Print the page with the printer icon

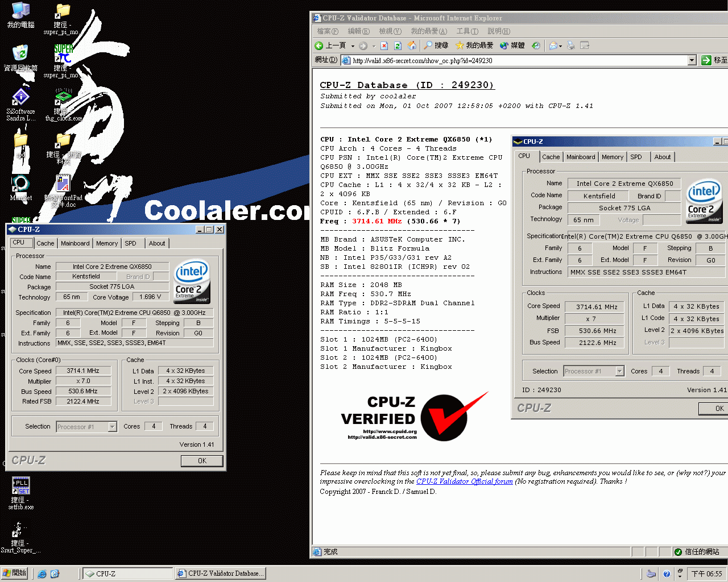coord(571,45)
